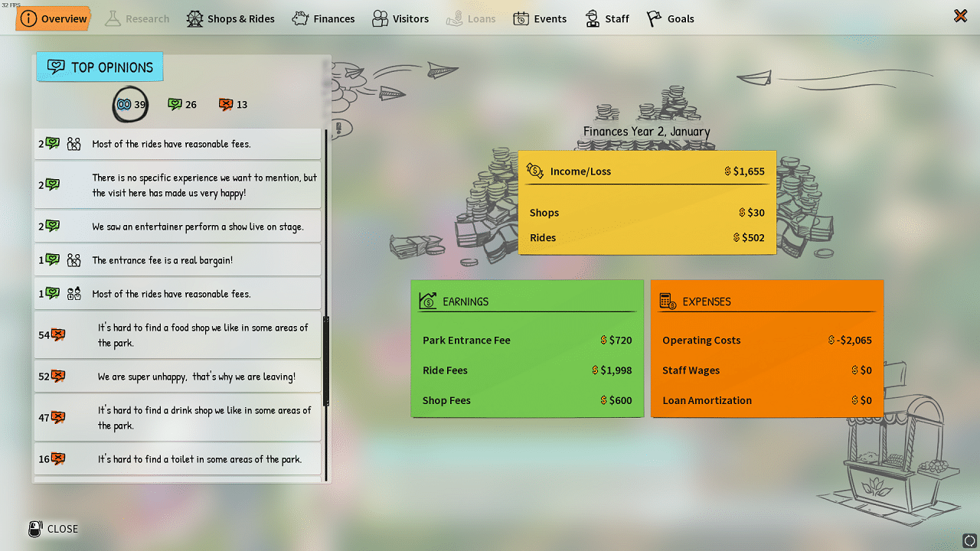Click the negative icon beside count 54

pos(58,335)
